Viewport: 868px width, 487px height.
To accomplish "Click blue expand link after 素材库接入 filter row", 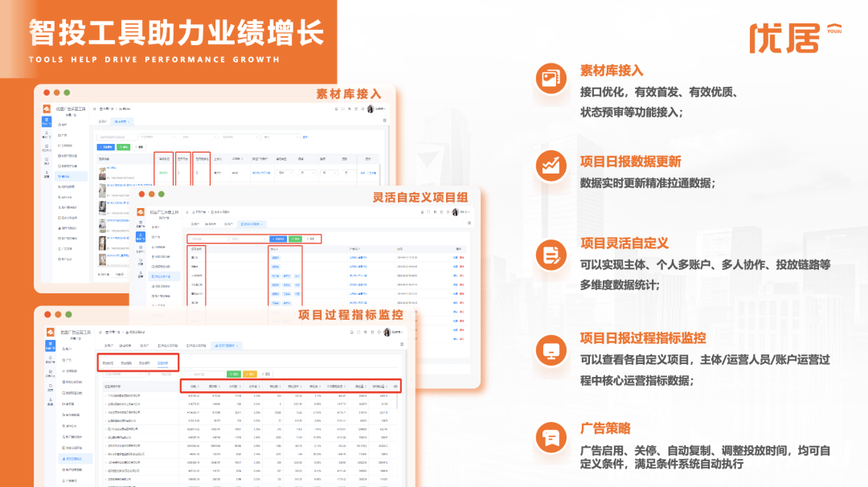I will click(305, 137).
